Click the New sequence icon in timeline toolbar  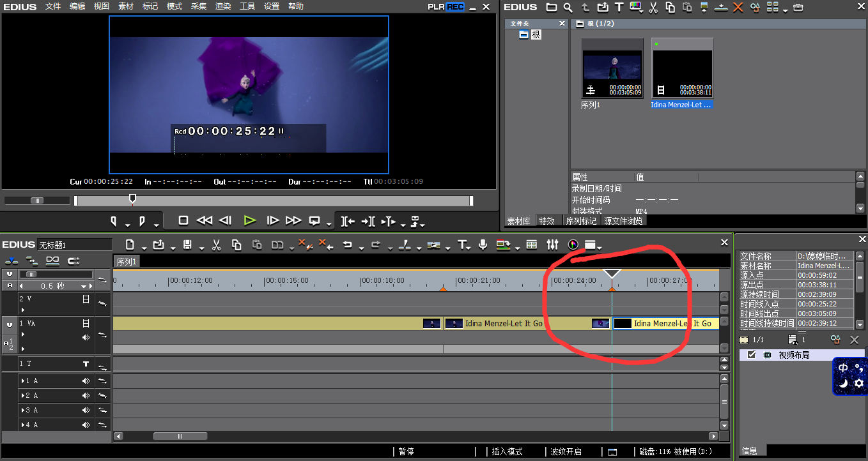pyautogui.click(x=130, y=245)
